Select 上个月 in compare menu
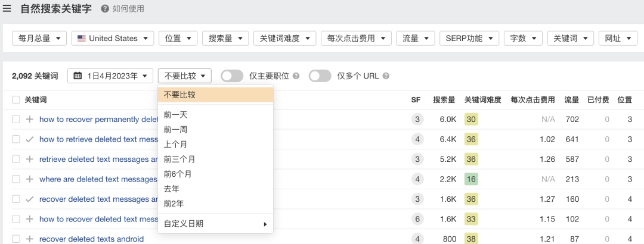Image resolution: width=644 pixels, height=244 pixels. point(216,145)
